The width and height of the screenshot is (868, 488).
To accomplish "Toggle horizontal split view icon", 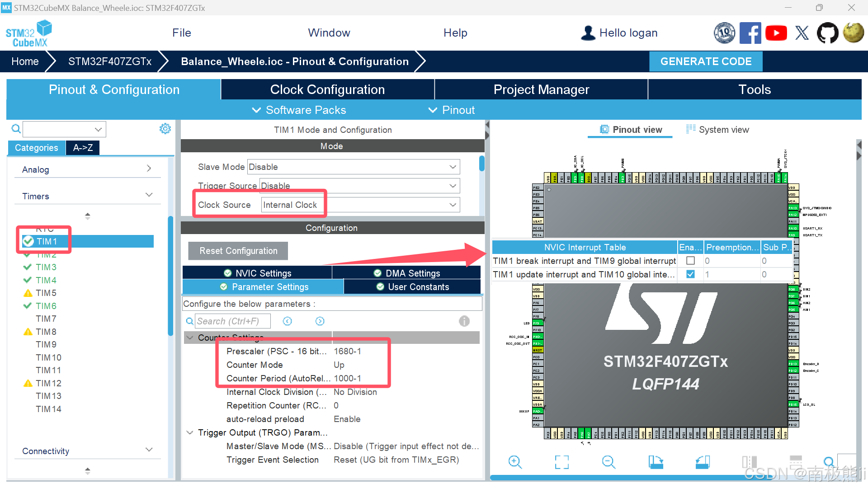I will (x=796, y=462).
